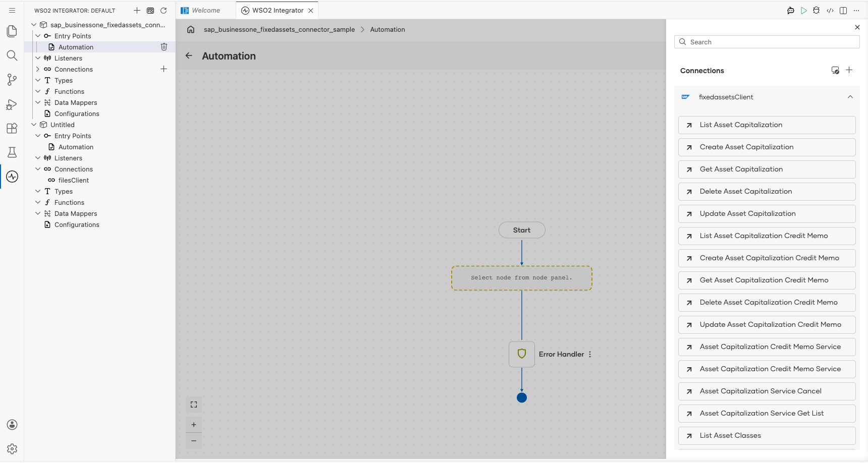Split the editor layout

(x=843, y=10)
